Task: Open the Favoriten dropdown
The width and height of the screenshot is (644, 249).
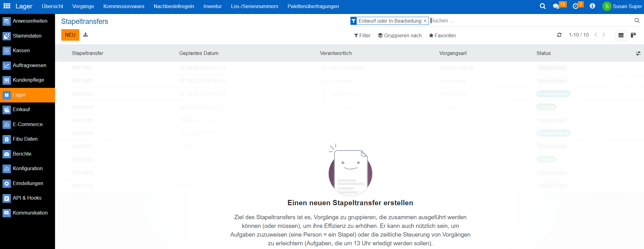Action: tap(442, 35)
